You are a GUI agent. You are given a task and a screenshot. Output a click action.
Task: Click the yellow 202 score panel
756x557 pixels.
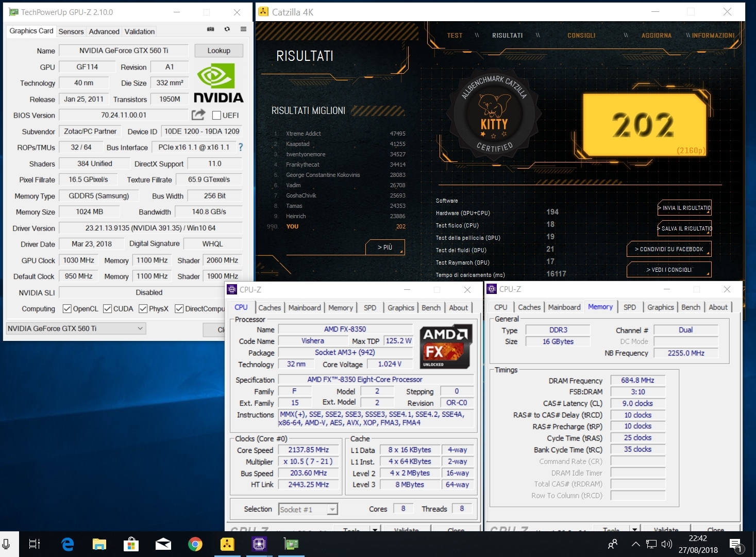coord(644,125)
